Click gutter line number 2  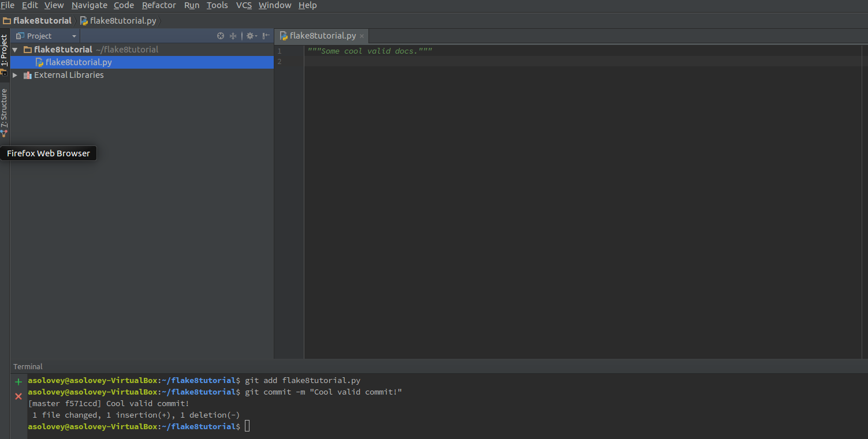[280, 62]
